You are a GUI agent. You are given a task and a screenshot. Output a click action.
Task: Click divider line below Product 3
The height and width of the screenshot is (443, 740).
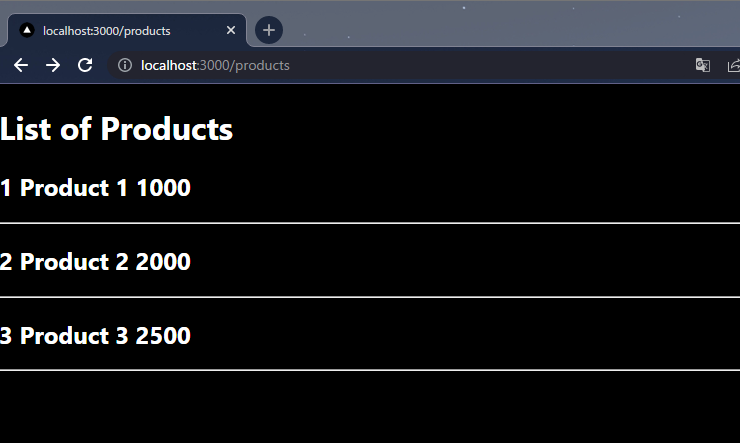pos(370,370)
